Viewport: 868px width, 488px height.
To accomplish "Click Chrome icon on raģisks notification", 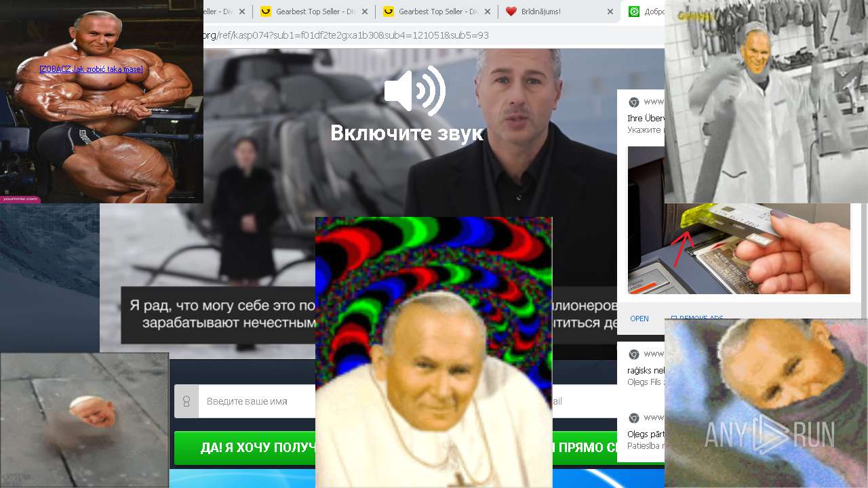I will pyautogui.click(x=633, y=354).
